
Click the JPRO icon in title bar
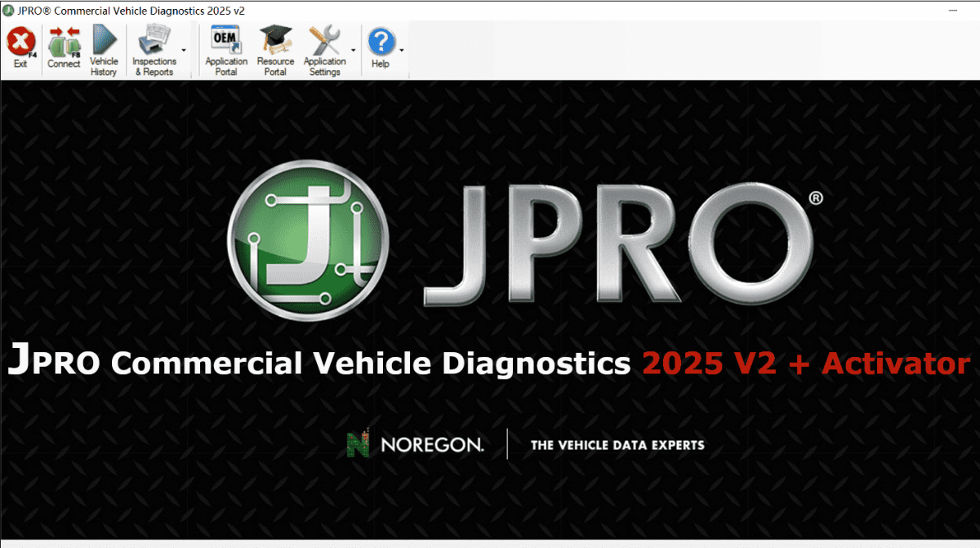pyautogui.click(x=9, y=11)
